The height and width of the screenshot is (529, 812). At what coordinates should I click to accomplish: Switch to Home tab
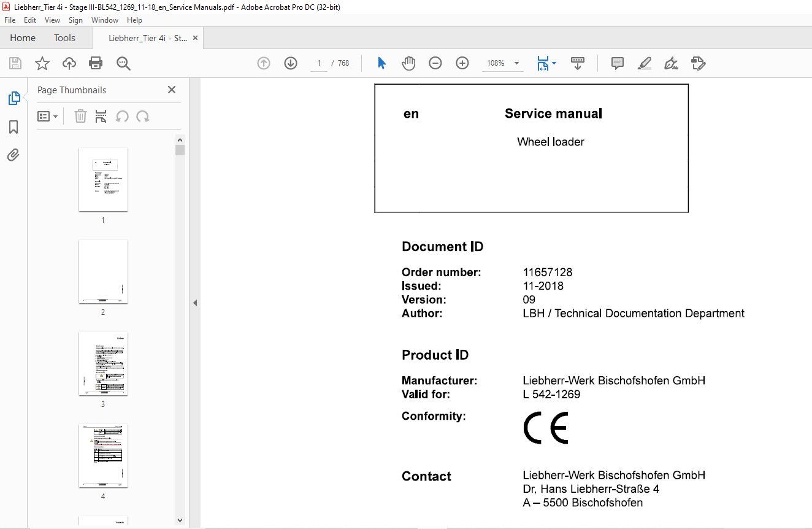tap(23, 38)
